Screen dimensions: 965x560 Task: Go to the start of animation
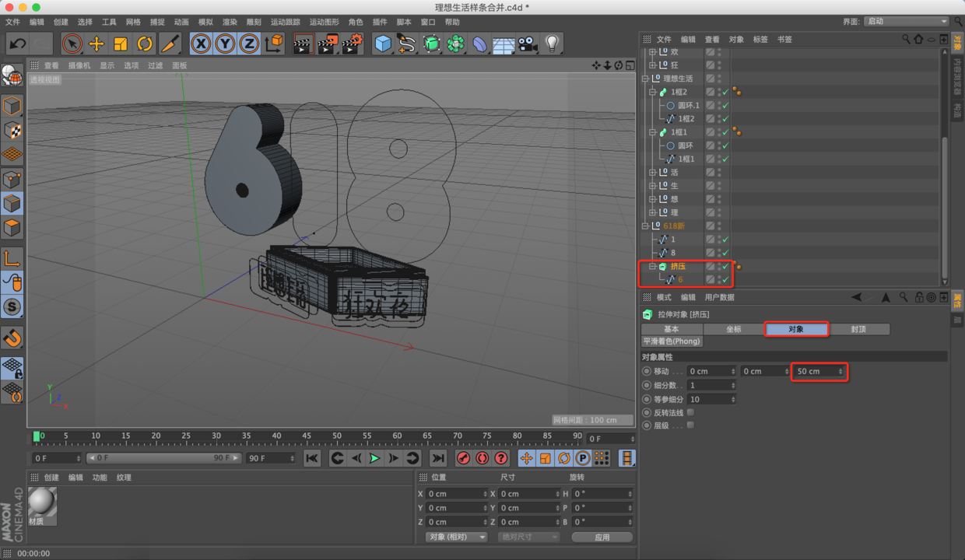[311, 458]
